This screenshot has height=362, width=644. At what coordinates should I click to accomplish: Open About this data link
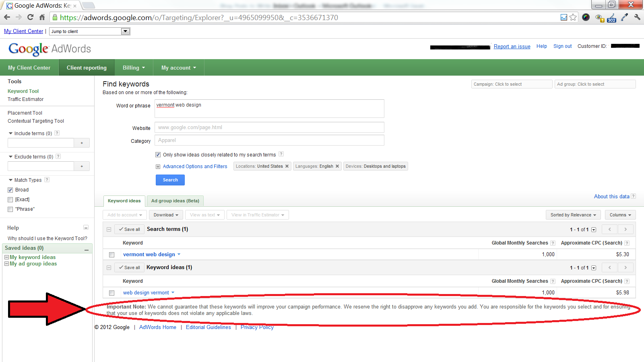[611, 196]
